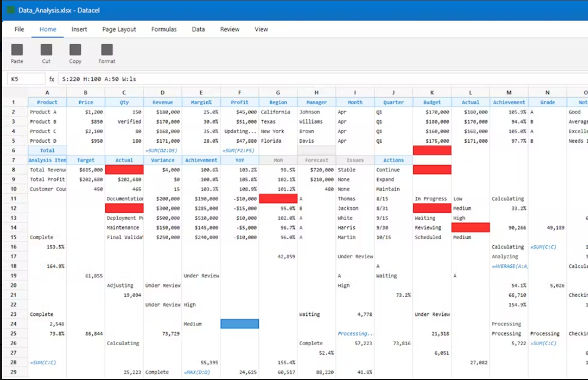The width and height of the screenshot is (588, 380).
Task: Open the Review tab
Action: coord(229,29)
